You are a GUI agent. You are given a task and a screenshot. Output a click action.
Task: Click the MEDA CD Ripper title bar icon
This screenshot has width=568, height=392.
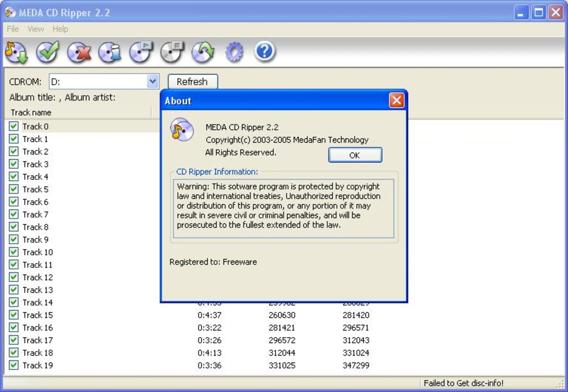[x=10, y=13]
